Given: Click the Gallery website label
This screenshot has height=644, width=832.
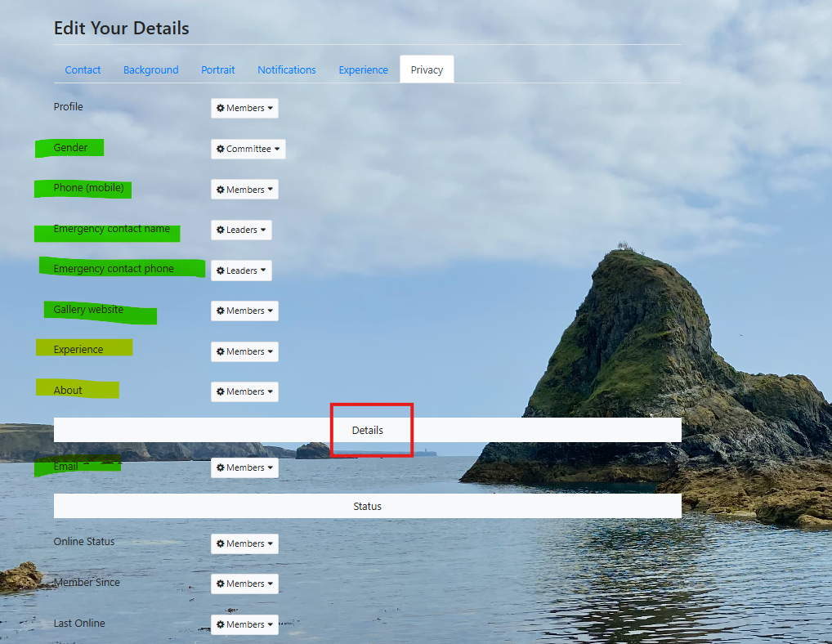Looking at the screenshot, I should [88, 309].
